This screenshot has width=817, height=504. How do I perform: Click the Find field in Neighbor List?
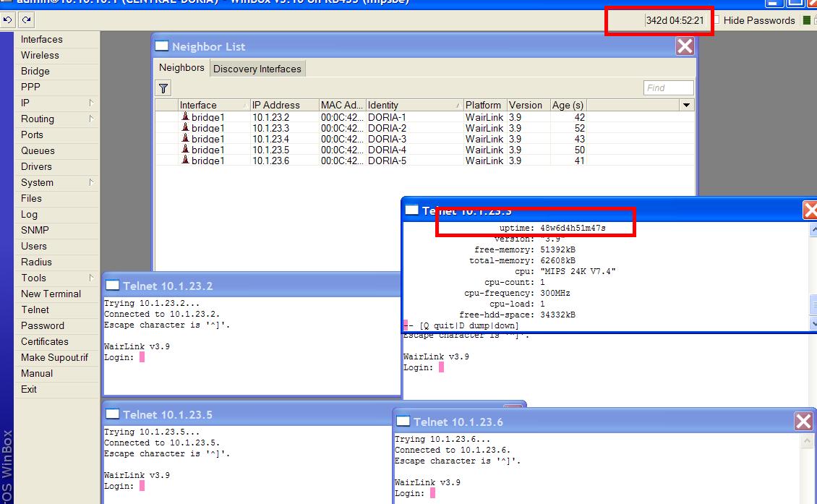pyautogui.click(x=669, y=87)
